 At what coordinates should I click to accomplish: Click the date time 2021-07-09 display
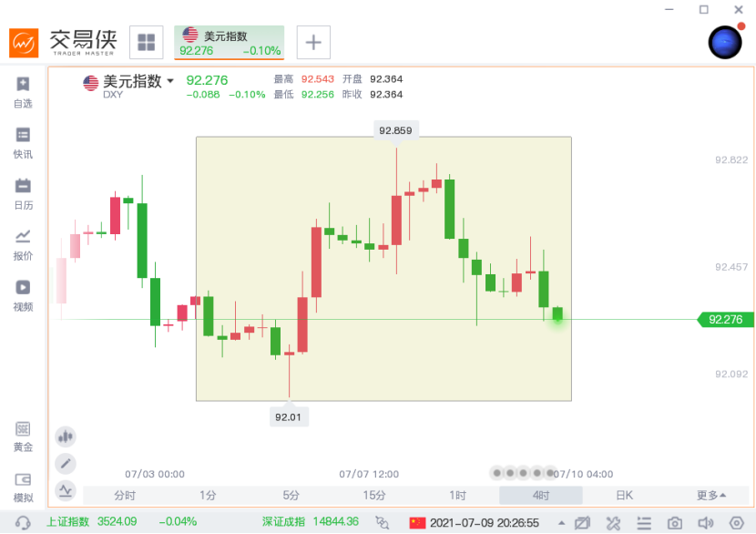tap(484, 523)
